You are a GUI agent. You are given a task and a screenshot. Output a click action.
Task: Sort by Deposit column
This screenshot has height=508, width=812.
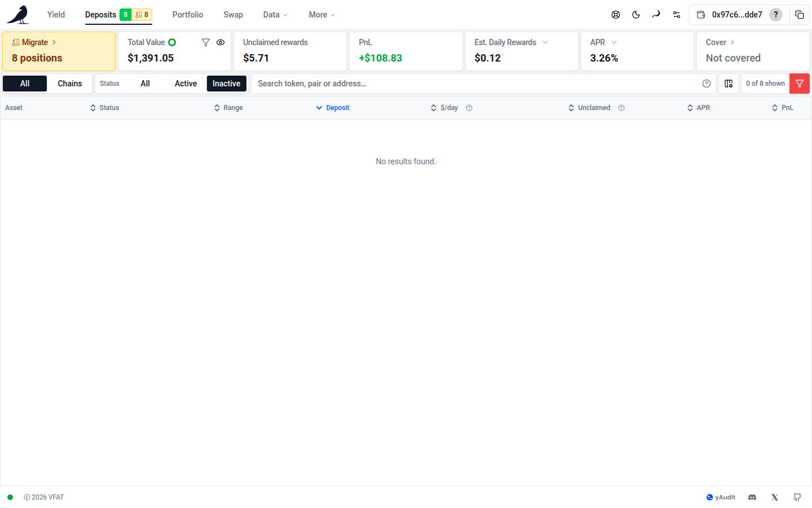[x=333, y=108]
